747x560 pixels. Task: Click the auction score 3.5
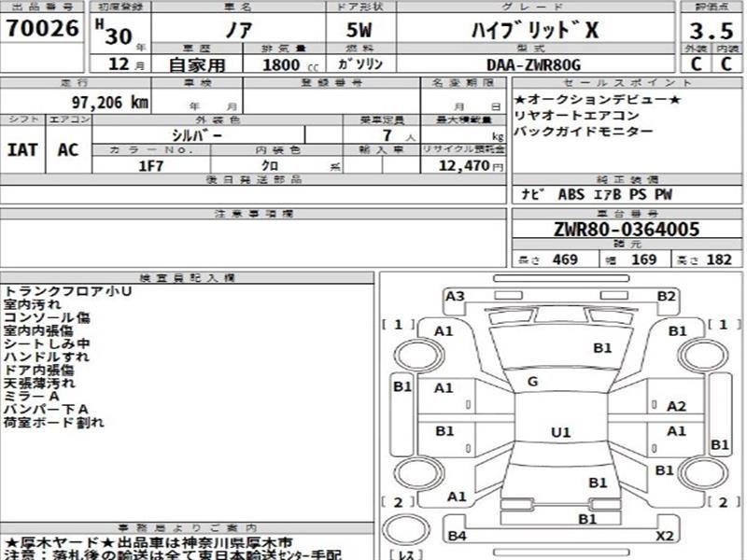712,31
